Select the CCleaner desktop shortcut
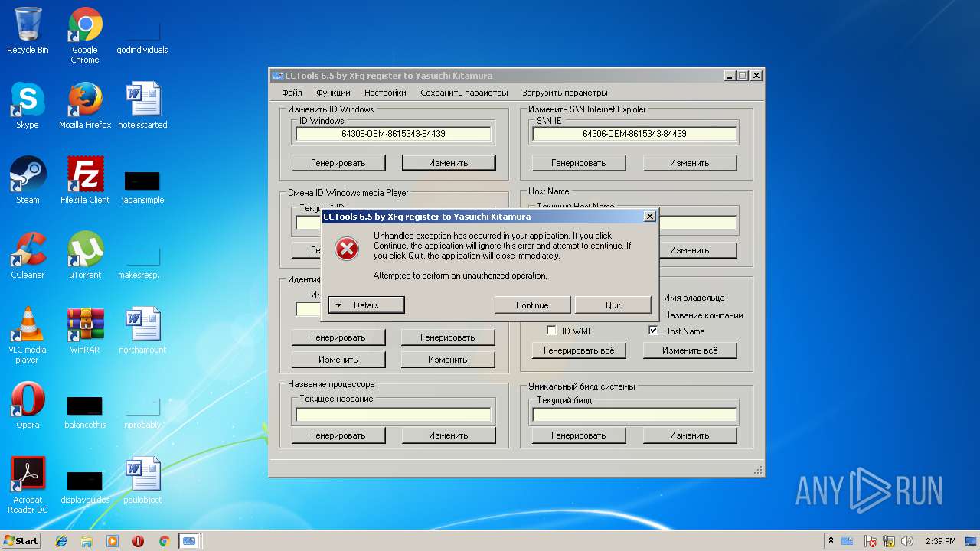980x551 pixels. click(28, 256)
